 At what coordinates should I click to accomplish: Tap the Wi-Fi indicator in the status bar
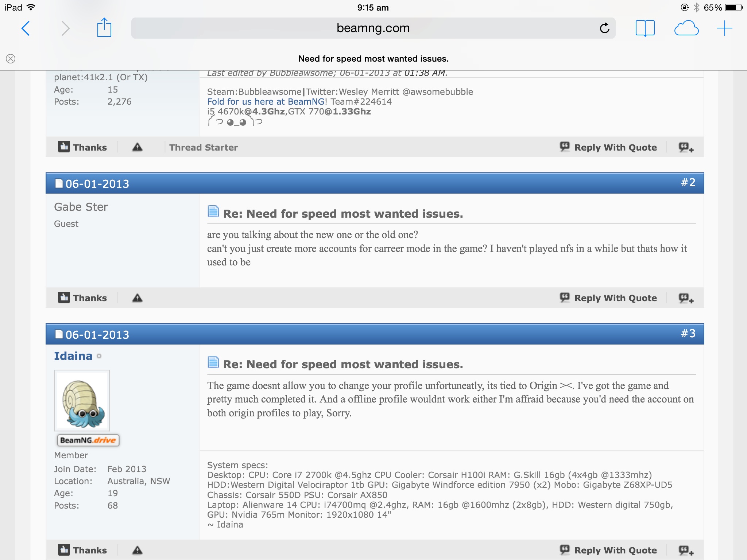[x=31, y=7]
